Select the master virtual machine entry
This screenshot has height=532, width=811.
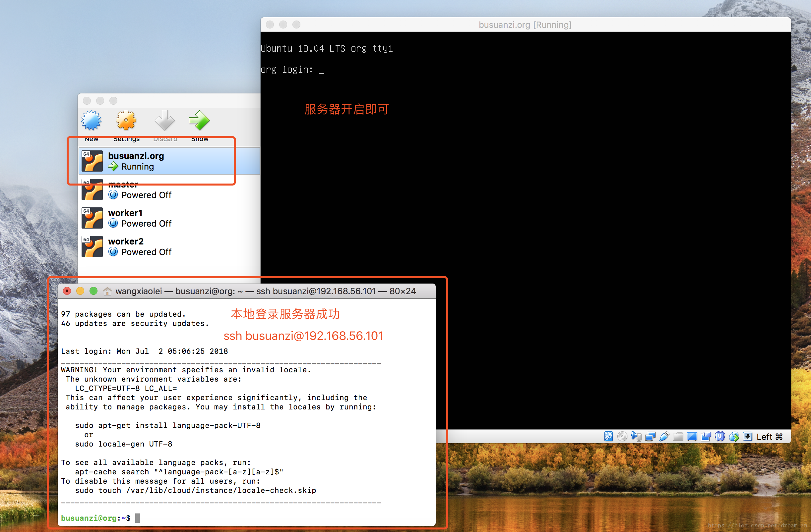(x=169, y=189)
